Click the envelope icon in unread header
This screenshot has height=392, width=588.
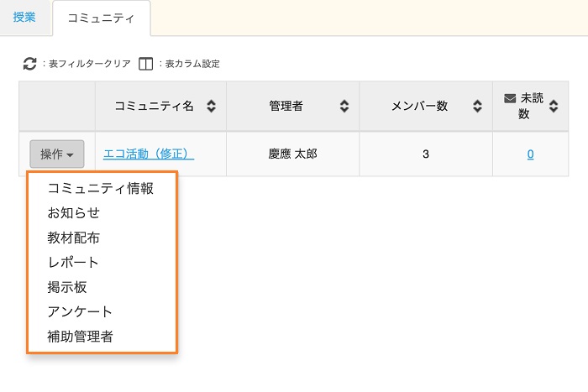pos(509,98)
